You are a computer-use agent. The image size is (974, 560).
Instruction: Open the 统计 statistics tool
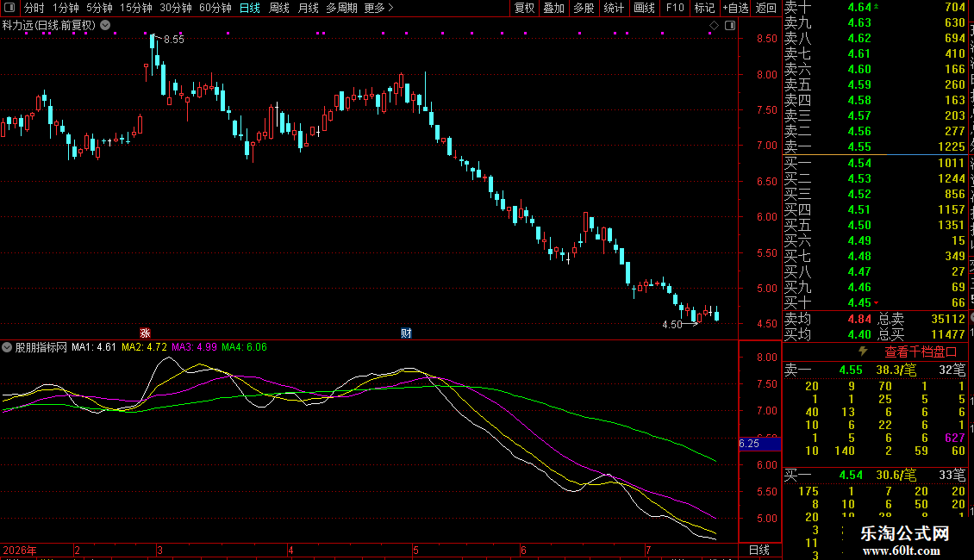click(x=614, y=8)
